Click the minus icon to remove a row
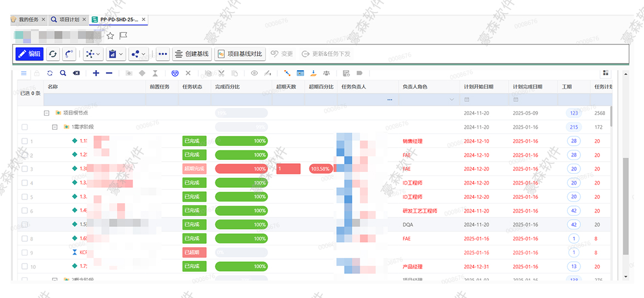The width and height of the screenshot is (644, 298). (x=109, y=73)
